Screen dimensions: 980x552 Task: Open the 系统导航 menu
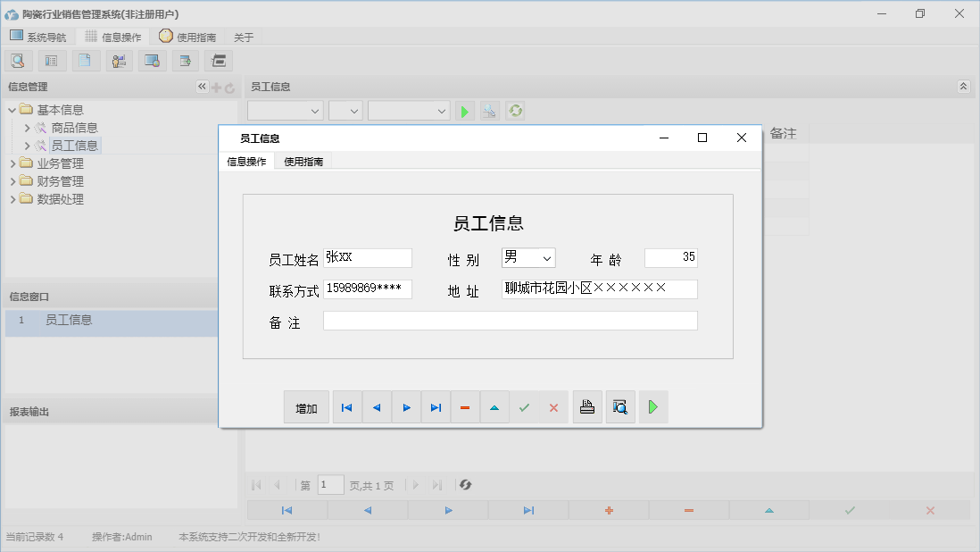(38, 37)
